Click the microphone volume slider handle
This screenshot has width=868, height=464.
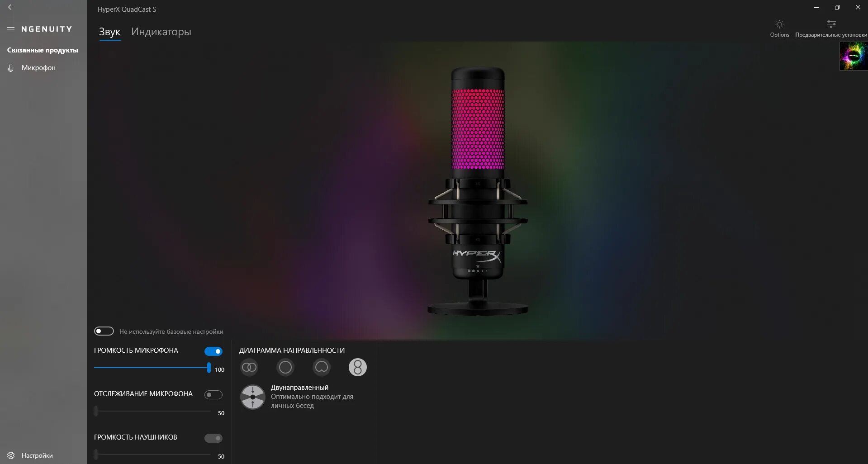tap(209, 368)
